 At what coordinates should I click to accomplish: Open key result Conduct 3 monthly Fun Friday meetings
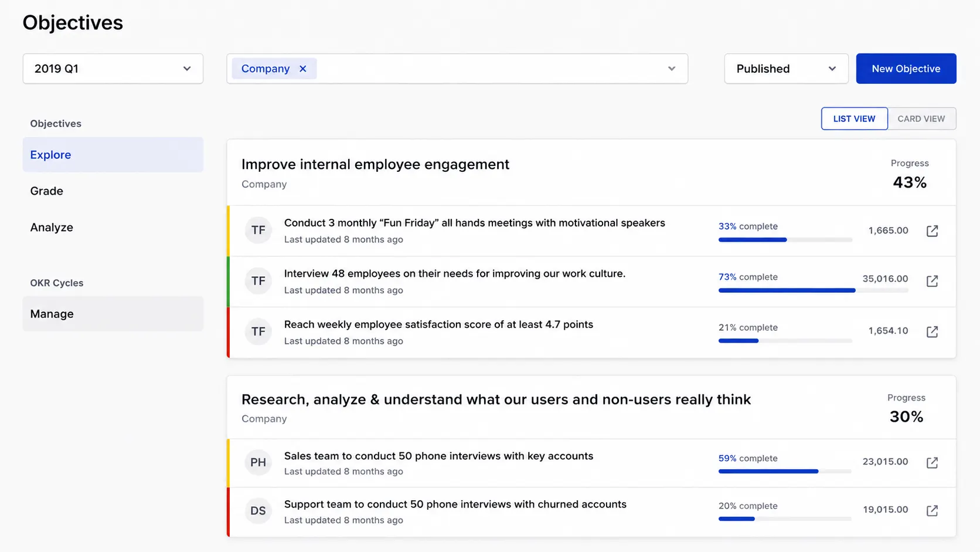point(474,223)
